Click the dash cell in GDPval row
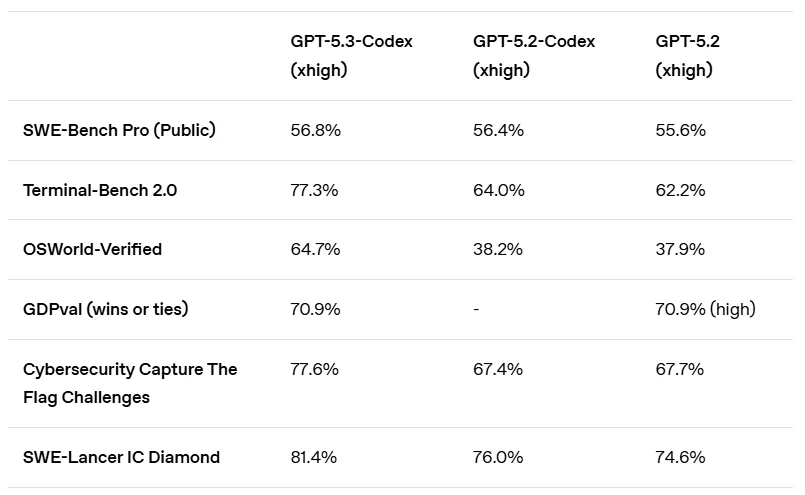The width and height of the screenshot is (805, 495). tap(476, 309)
